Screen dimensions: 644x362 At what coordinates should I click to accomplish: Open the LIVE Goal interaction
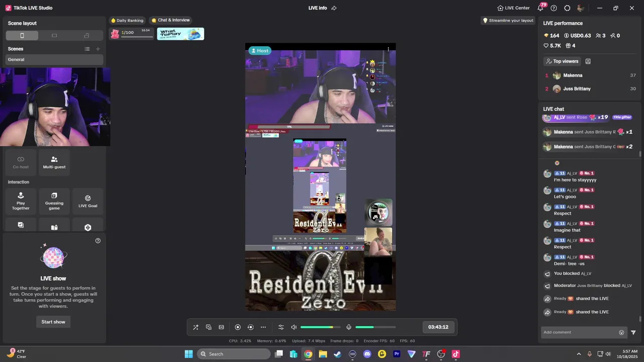[88, 201]
